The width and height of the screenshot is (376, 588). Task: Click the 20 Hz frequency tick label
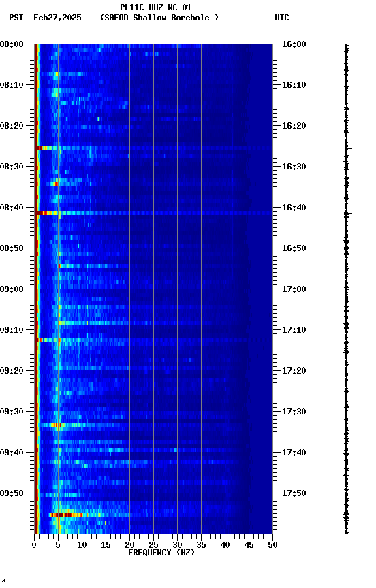point(129,545)
